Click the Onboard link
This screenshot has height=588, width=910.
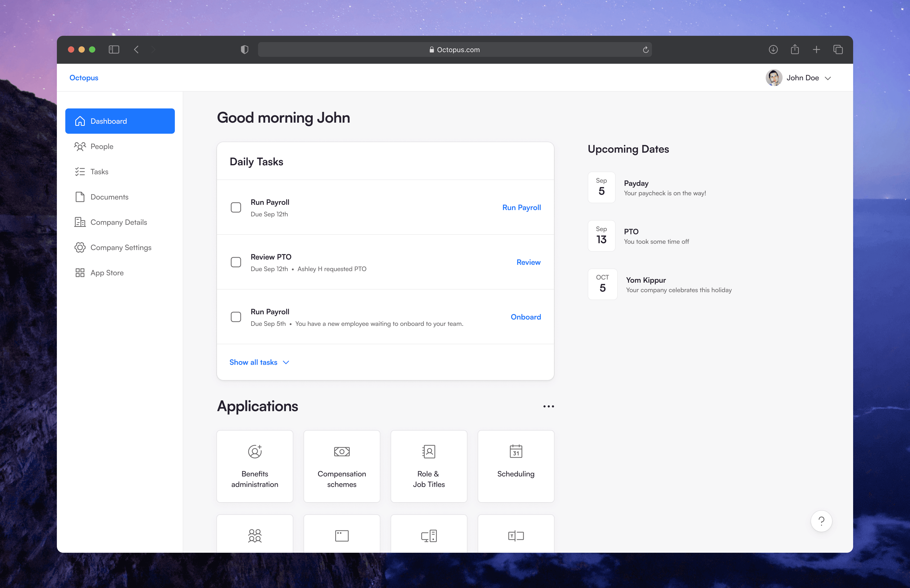pyautogui.click(x=526, y=317)
